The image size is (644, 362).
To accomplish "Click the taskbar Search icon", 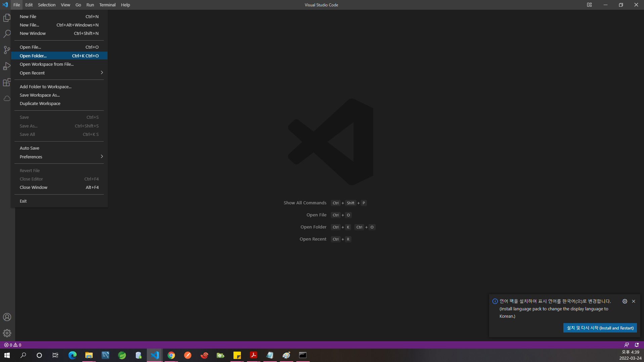I will tap(23, 355).
